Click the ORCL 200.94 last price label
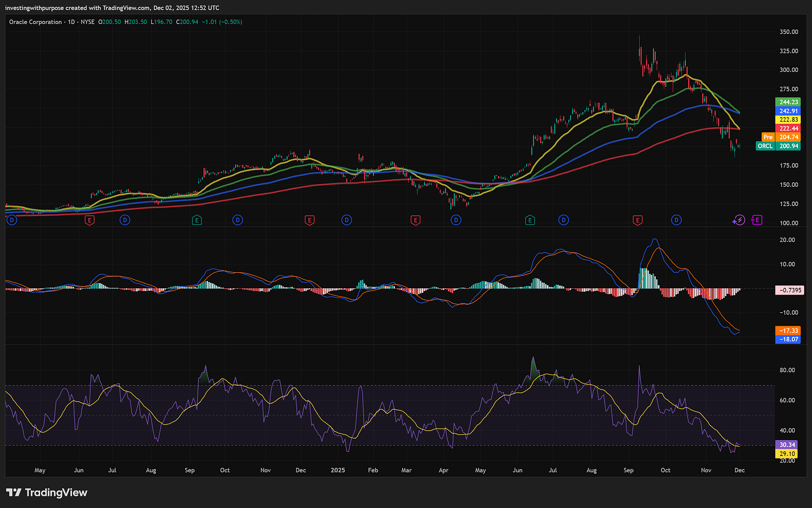 778,146
